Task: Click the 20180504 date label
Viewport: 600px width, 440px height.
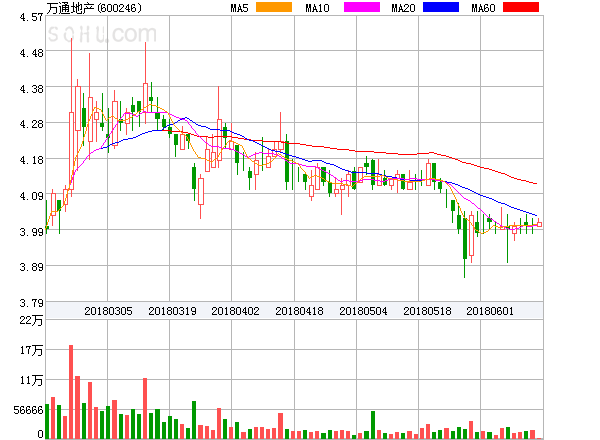Action: (x=363, y=311)
